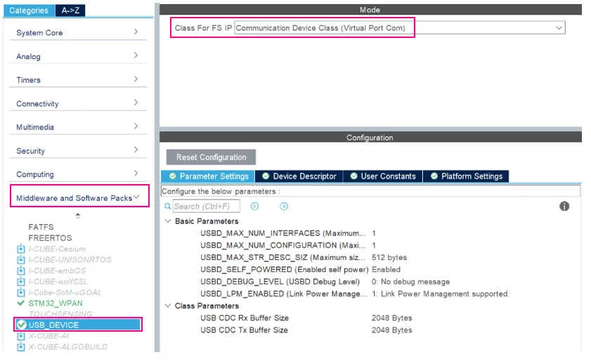Click the download icon beside I-CUBE-Cesium
This screenshot has height=364, width=591.
click(x=20, y=249)
